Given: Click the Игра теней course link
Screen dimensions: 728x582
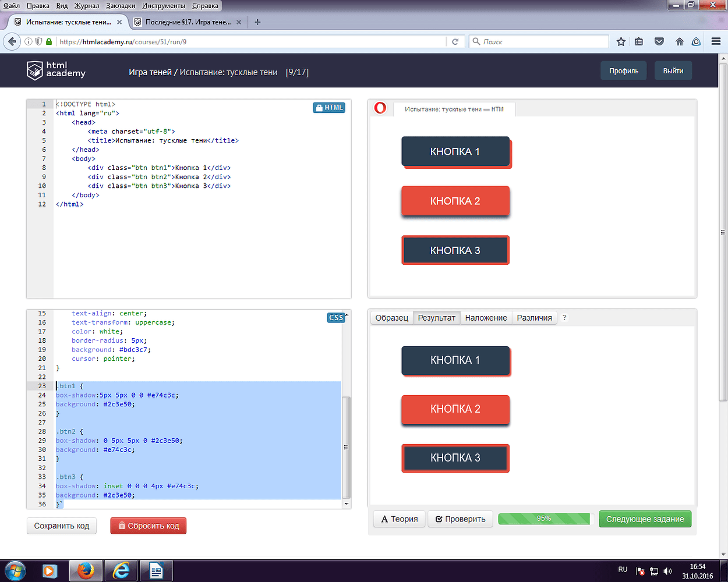Looking at the screenshot, I should coord(150,72).
